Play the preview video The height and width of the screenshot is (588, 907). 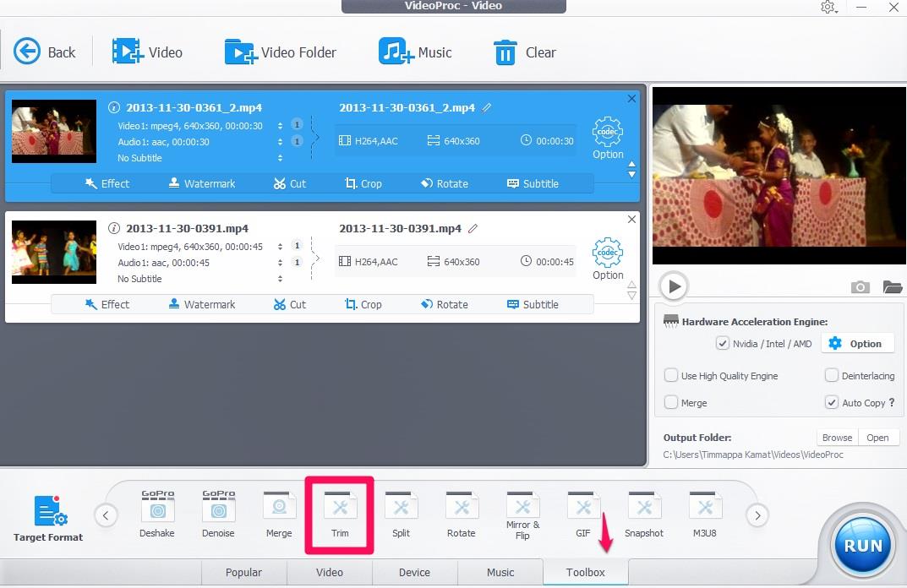tap(674, 286)
